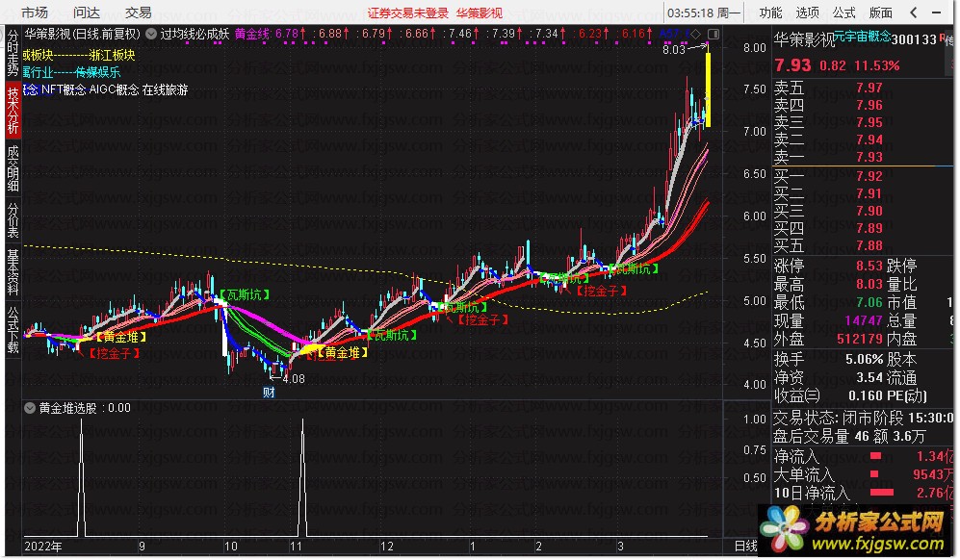
Task: Select 买一 price 7.92
Action: pyautogui.click(x=869, y=176)
